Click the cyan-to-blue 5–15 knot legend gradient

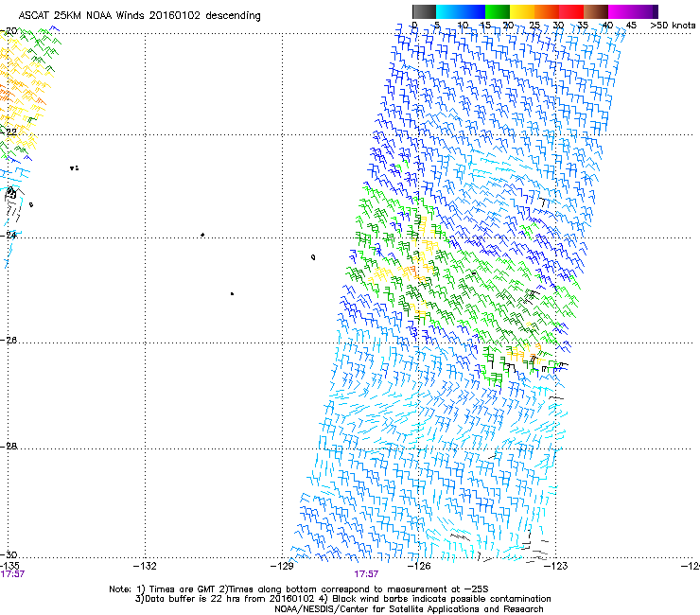pyautogui.click(x=461, y=11)
